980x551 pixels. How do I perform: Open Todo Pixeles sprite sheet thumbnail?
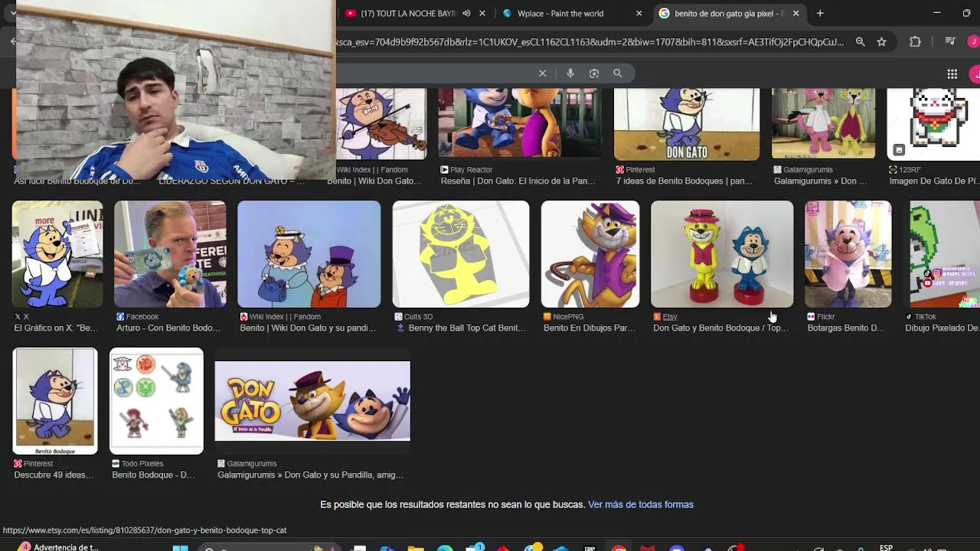pyautogui.click(x=156, y=401)
